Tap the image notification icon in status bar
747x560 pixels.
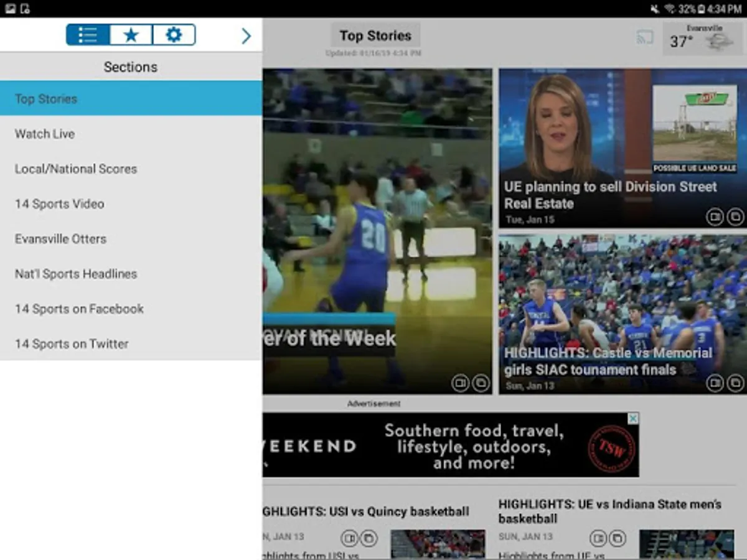[10, 9]
